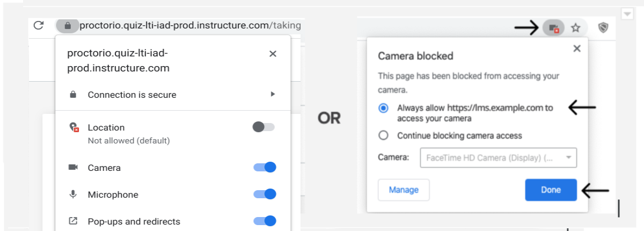This screenshot has width=644, height=231.
Task: Open the FaceTime HD Camera dropdown
Action: tap(499, 158)
